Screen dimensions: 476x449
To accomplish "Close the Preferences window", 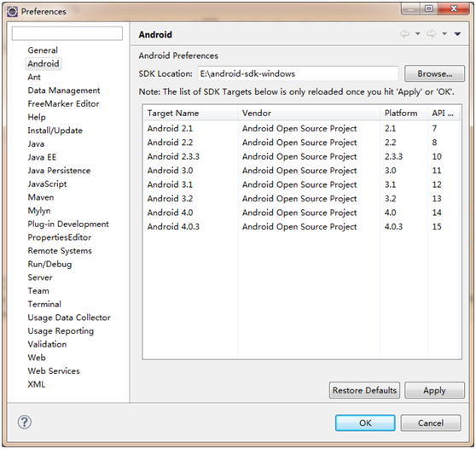I will 454,9.
